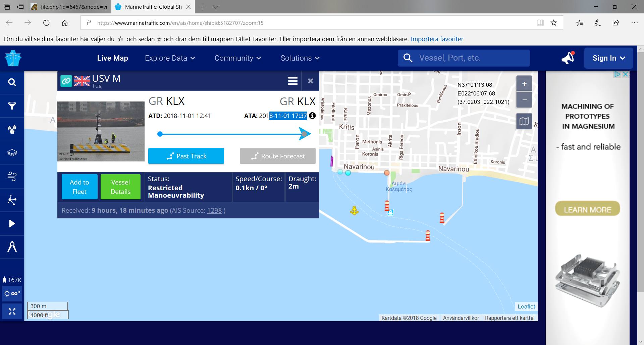Toggle the map type selector button
Image resolution: width=644 pixels, height=345 pixels.
524,121
